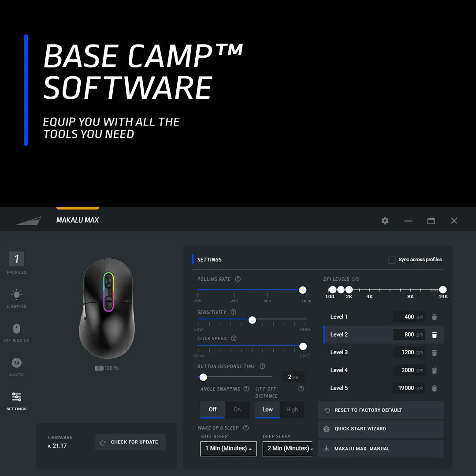Open the Lighting section
This screenshot has height=476, width=476.
pos(16,294)
